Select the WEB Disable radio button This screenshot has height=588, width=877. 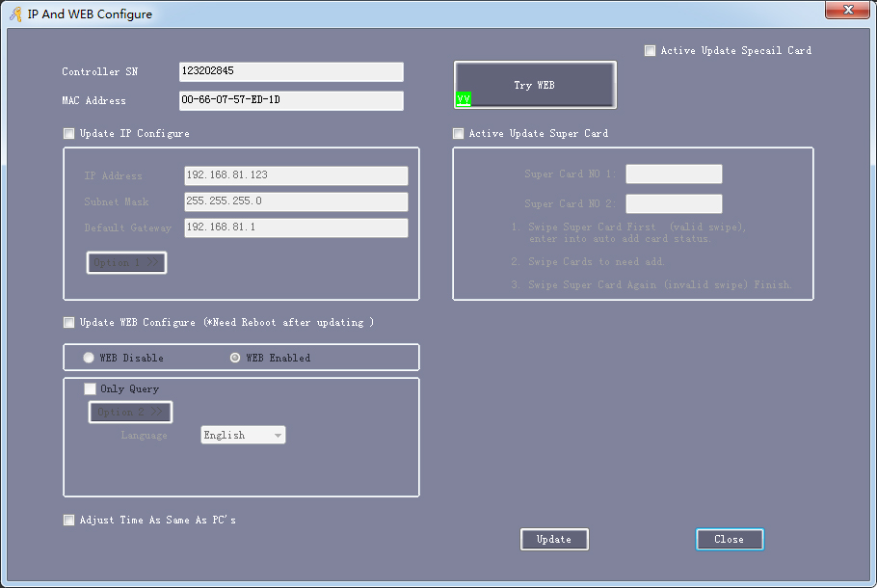(x=89, y=358)
